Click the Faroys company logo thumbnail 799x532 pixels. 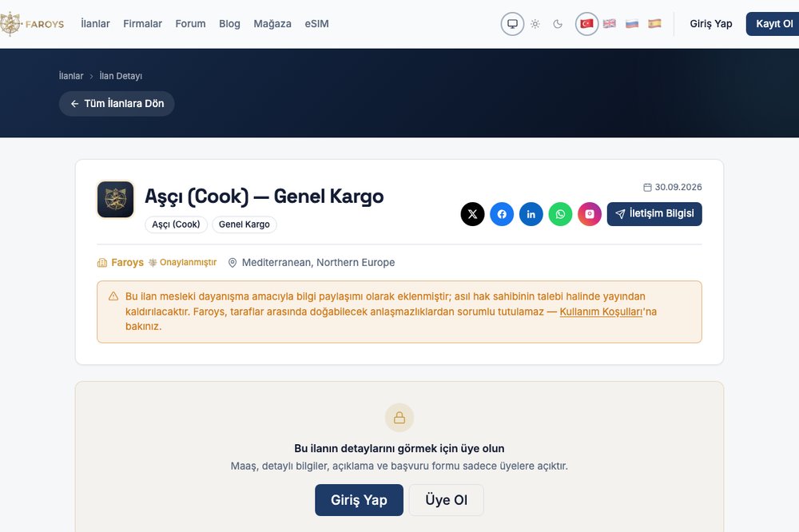(x=116, y=199)
